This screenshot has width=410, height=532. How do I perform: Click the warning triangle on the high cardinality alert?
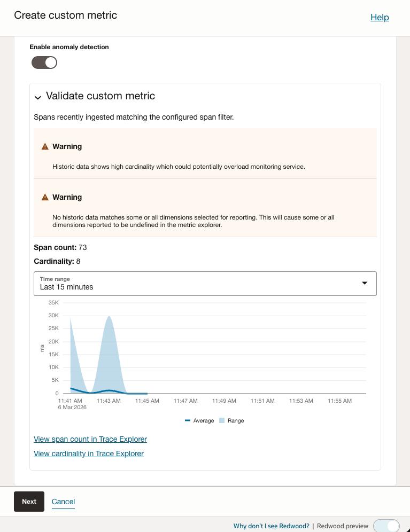tap(45, 146)
